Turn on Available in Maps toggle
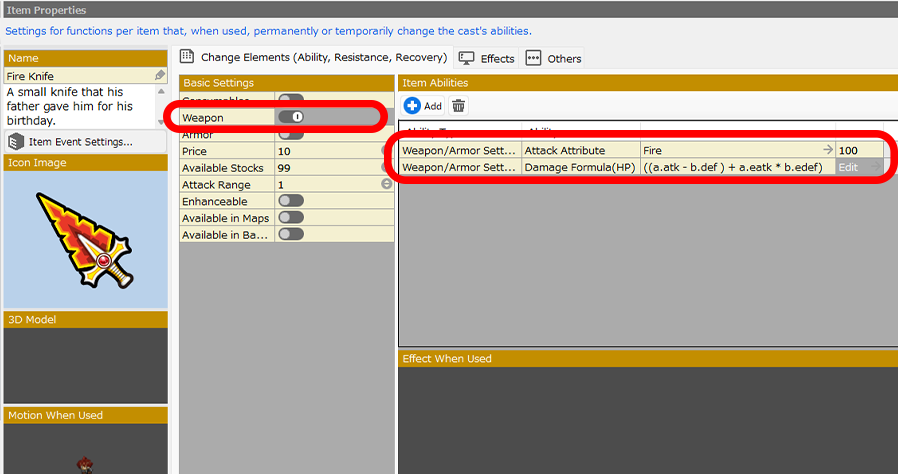898x474 pixels. pos(291,218)
